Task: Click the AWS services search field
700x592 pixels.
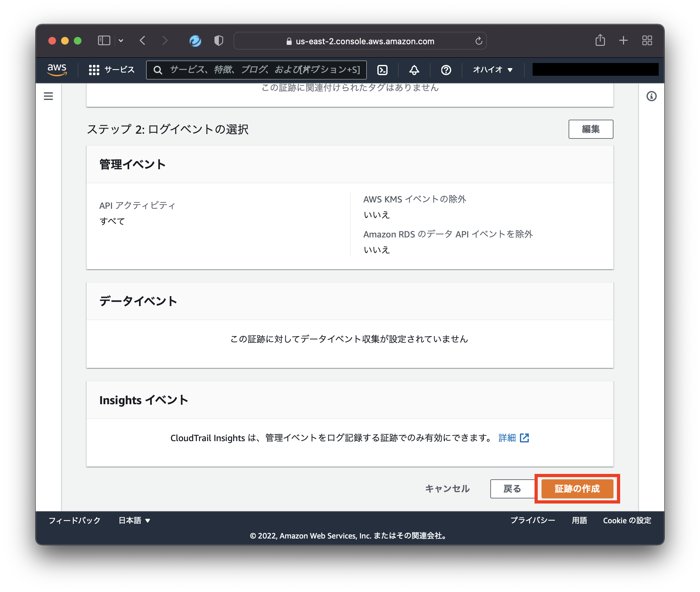Action: [256, 70]
